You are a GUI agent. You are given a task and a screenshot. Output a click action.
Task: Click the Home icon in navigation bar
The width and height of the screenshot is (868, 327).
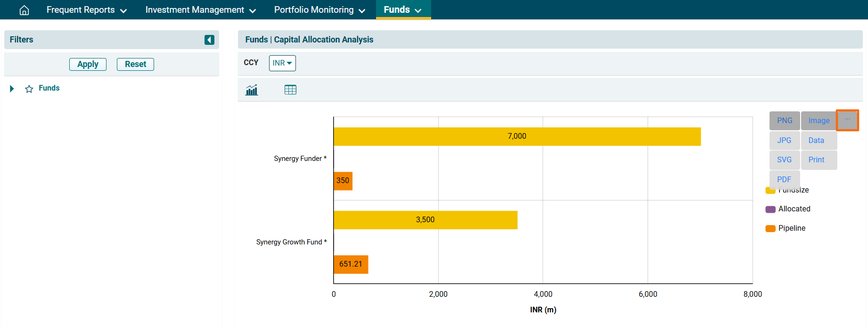24,10
